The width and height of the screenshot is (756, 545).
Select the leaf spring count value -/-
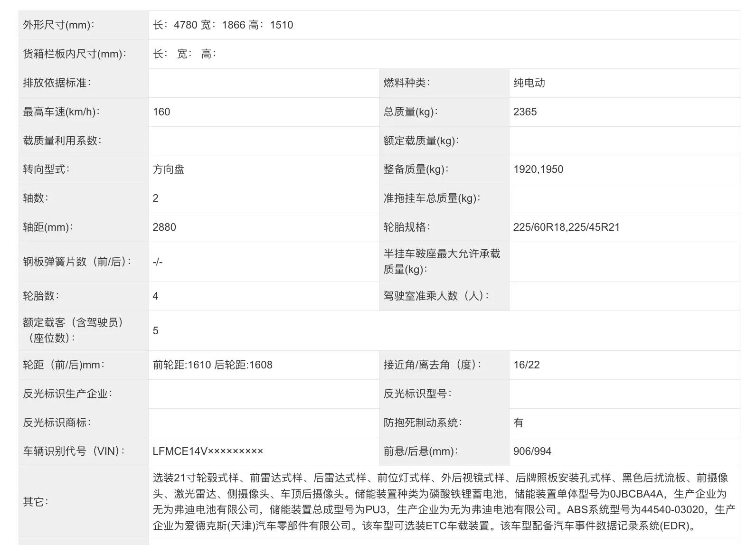(158, 262)
